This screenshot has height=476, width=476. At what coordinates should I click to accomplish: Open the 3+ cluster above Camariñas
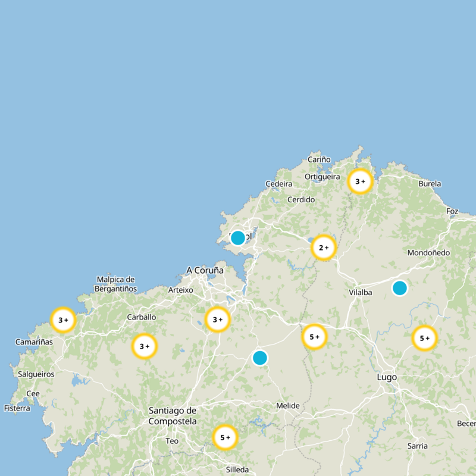point(63,320)
